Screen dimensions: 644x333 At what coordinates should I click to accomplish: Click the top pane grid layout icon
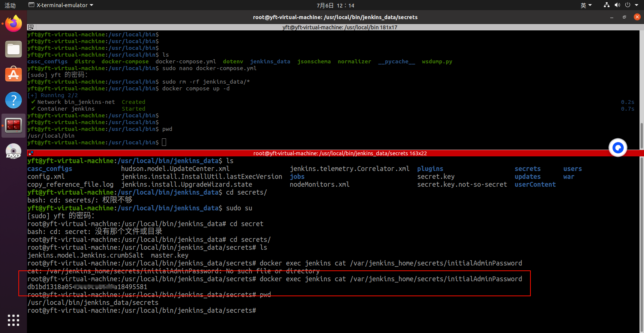pos(31,27)
